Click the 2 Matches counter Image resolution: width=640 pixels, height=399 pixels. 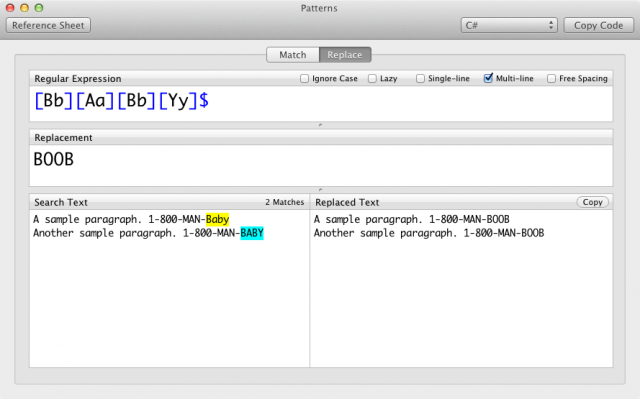[x=284, y=202]
